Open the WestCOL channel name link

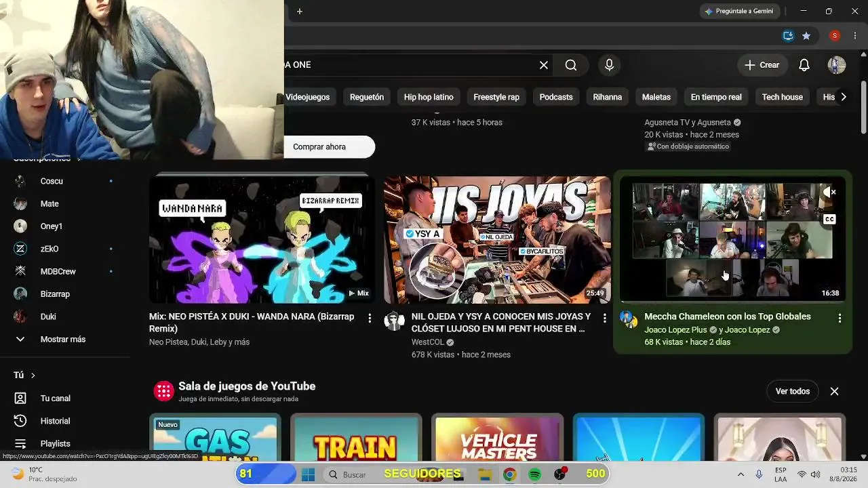coord(427,342)
